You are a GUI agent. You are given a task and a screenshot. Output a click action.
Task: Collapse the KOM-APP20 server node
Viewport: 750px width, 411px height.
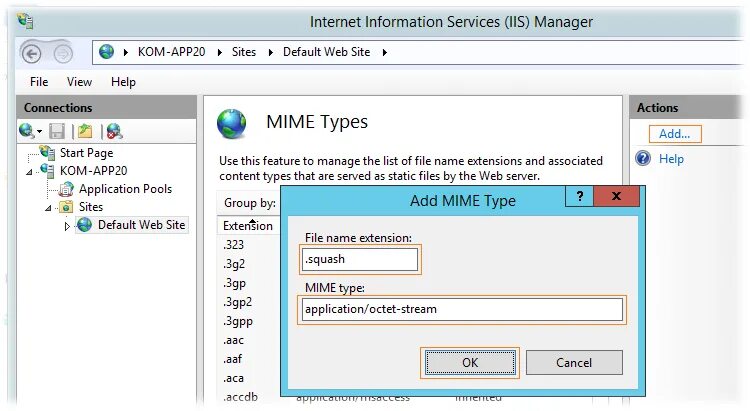[x=30, y=171]
